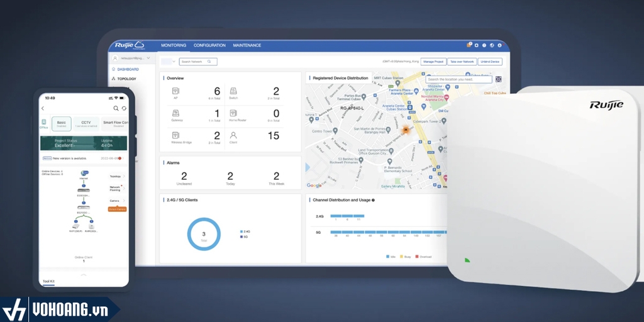Click the Wireless Bridge icon in Overview
This screenshot has width=644, height=322.
click(175, 135)
